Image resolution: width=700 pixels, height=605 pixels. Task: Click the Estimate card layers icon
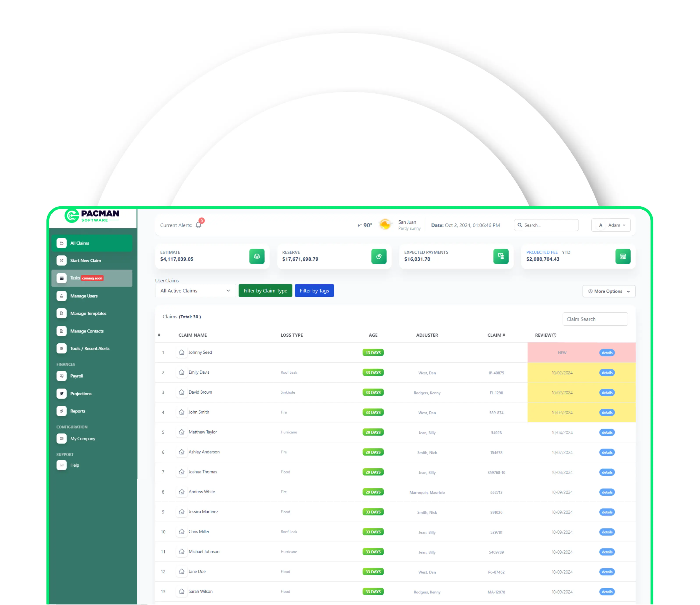pos(257,257)
